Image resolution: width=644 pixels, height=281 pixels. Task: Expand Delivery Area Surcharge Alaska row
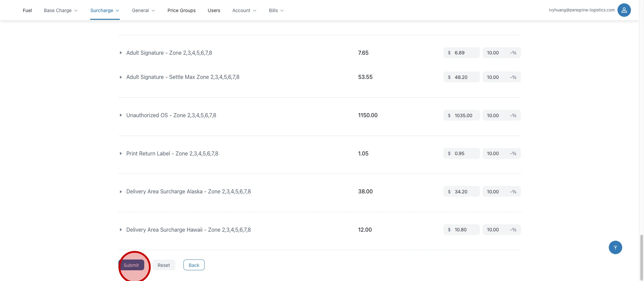click(121, 192)
